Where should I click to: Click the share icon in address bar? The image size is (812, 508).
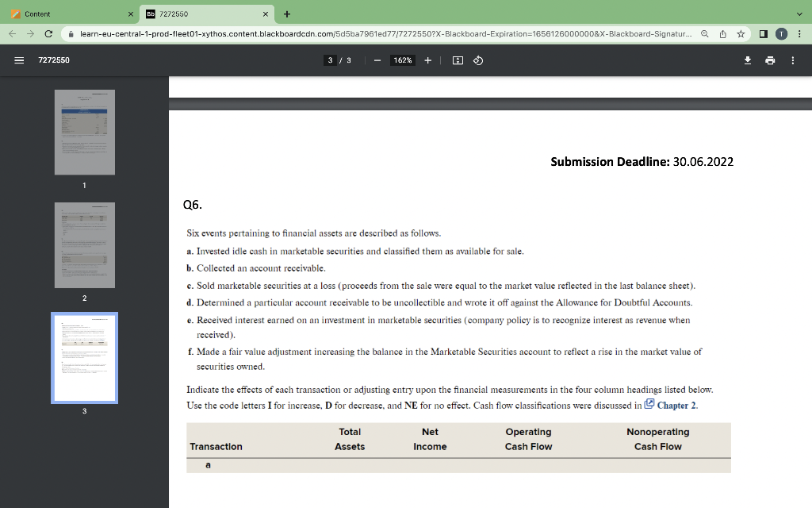[722, 35]
